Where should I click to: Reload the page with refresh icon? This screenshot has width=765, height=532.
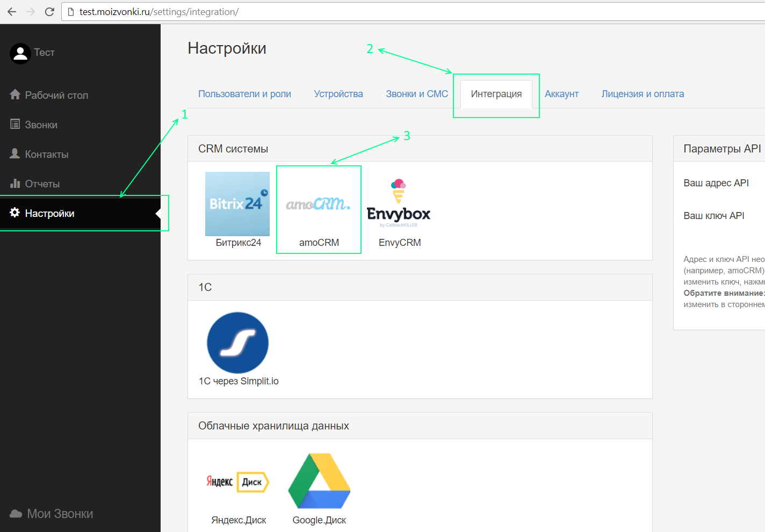tap(49, 12)
